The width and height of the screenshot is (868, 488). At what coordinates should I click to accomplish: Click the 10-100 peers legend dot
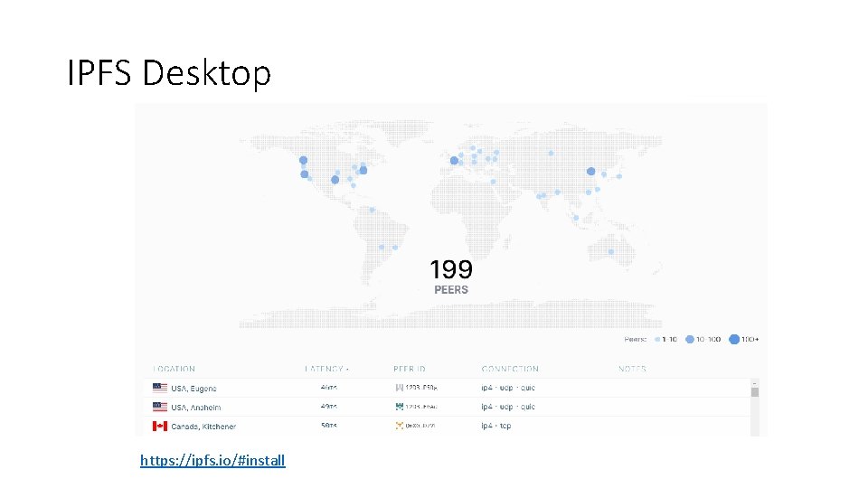[x=690, y=339]
